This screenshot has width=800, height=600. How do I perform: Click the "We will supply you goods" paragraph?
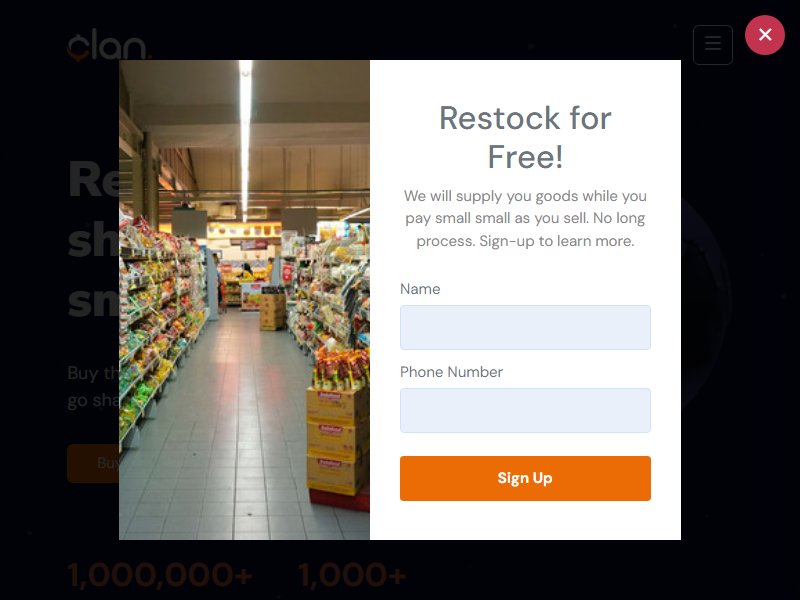(525, 218)
